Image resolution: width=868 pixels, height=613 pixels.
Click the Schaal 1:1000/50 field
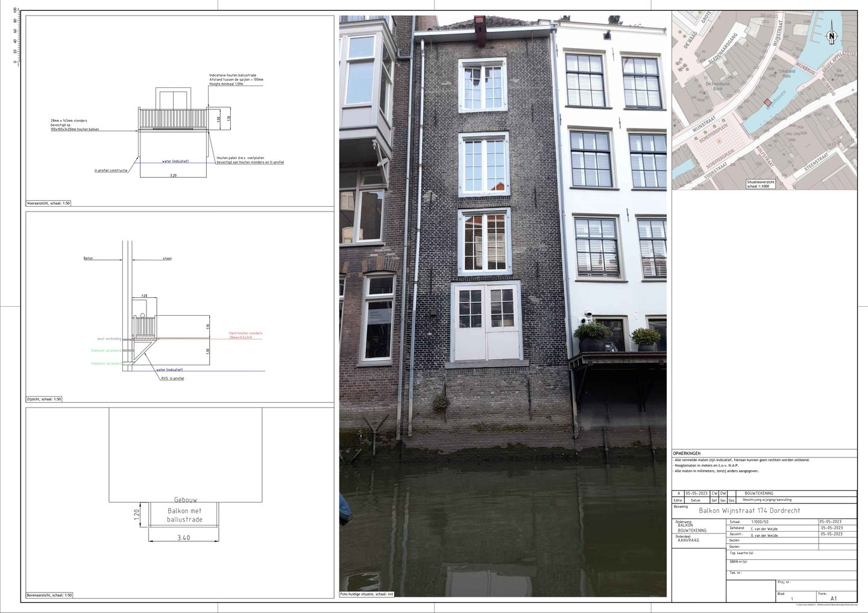point(772,521)
